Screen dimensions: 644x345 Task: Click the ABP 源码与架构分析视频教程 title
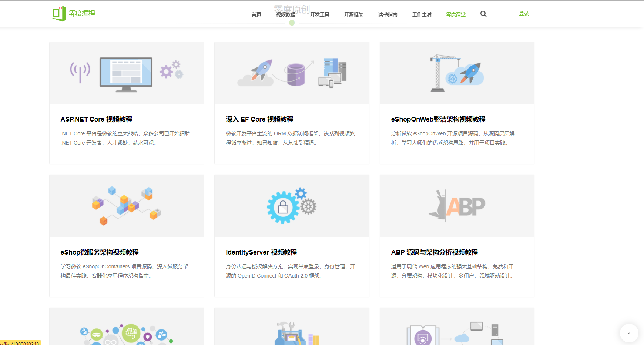pos(435,252)
